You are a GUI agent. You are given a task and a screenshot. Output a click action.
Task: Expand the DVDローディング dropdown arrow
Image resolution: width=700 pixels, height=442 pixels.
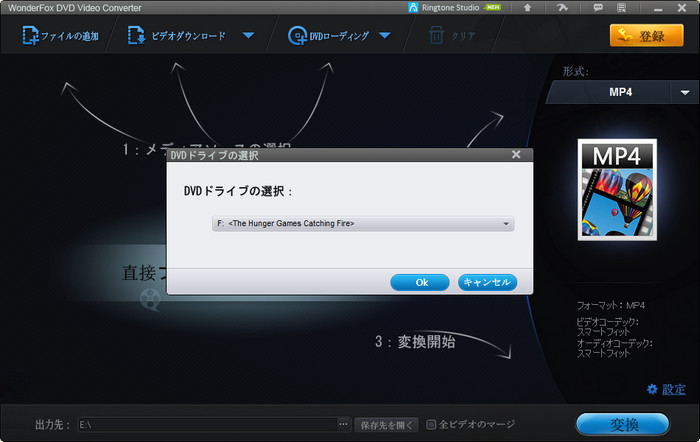click(385, 36)
